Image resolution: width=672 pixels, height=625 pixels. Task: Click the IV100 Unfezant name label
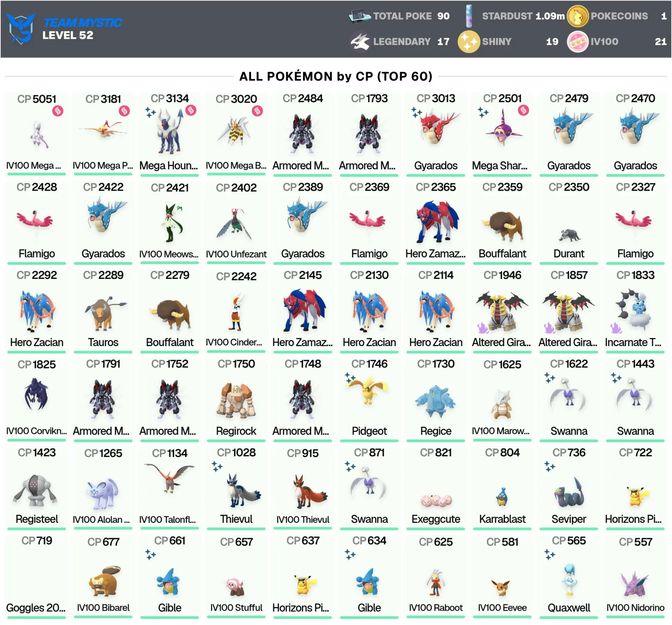[236, 254]
